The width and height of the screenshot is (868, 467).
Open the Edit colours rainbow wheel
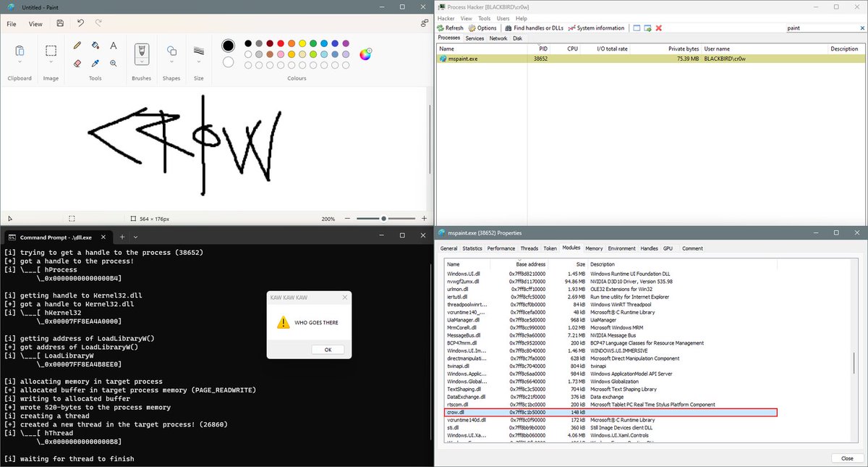(x=365, y=54)
